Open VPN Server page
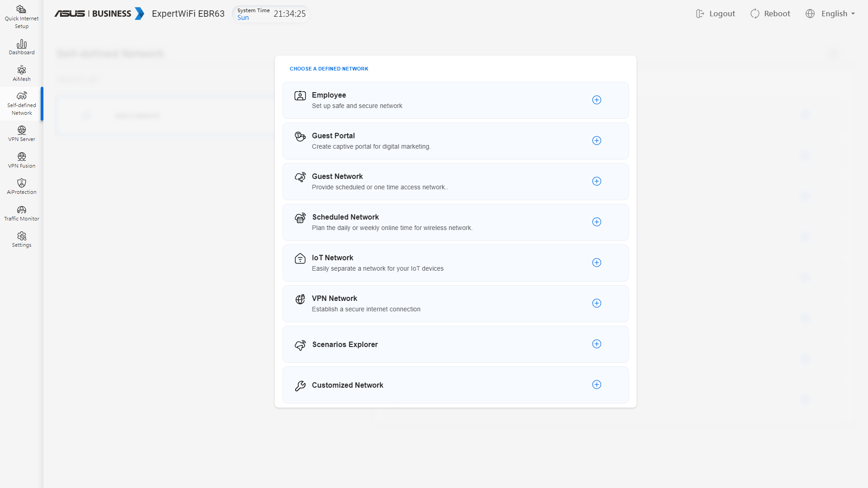This screenshot has height=488, width=868. (x=21, y=134)
